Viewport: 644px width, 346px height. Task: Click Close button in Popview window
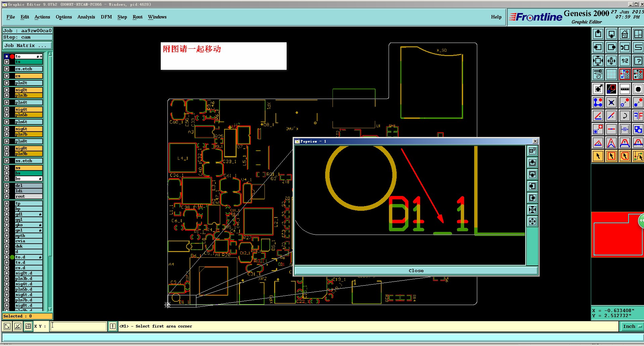tap(416, 270)
